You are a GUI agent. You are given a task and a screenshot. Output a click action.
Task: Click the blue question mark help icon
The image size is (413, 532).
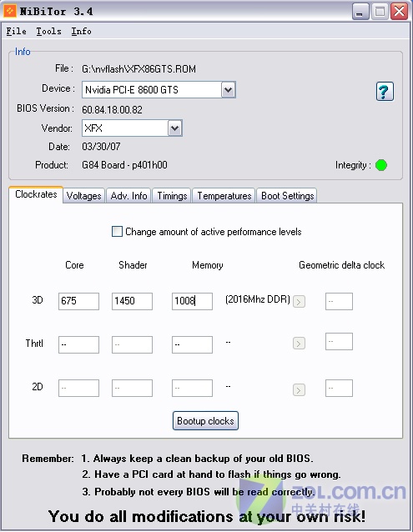point(385,91)
